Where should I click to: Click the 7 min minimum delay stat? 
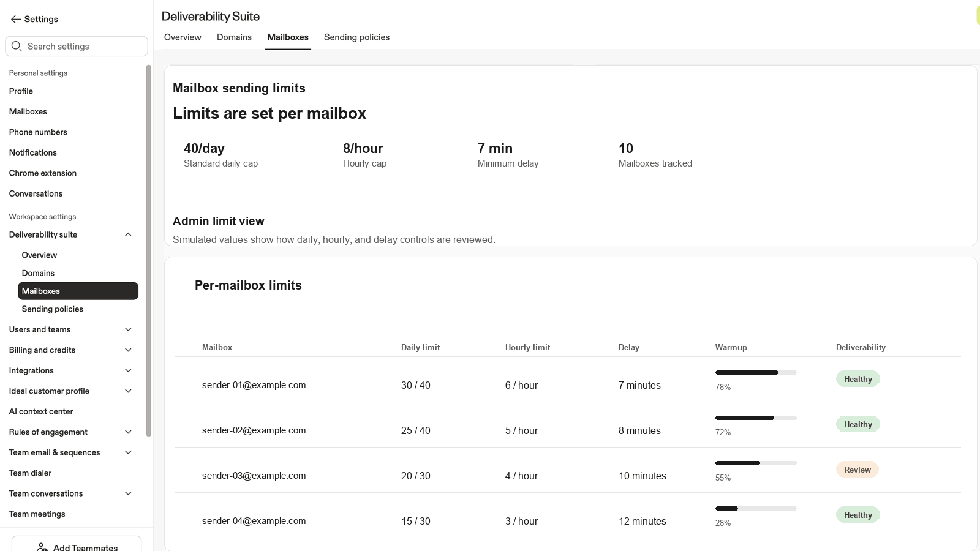pos(508,155)
